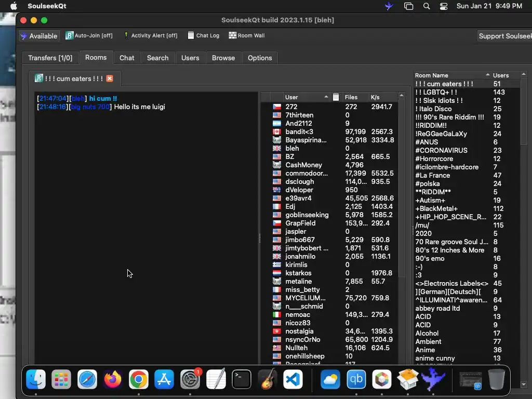
Task: Switch to the Chat tab
Action: click(x=127, y=58)
